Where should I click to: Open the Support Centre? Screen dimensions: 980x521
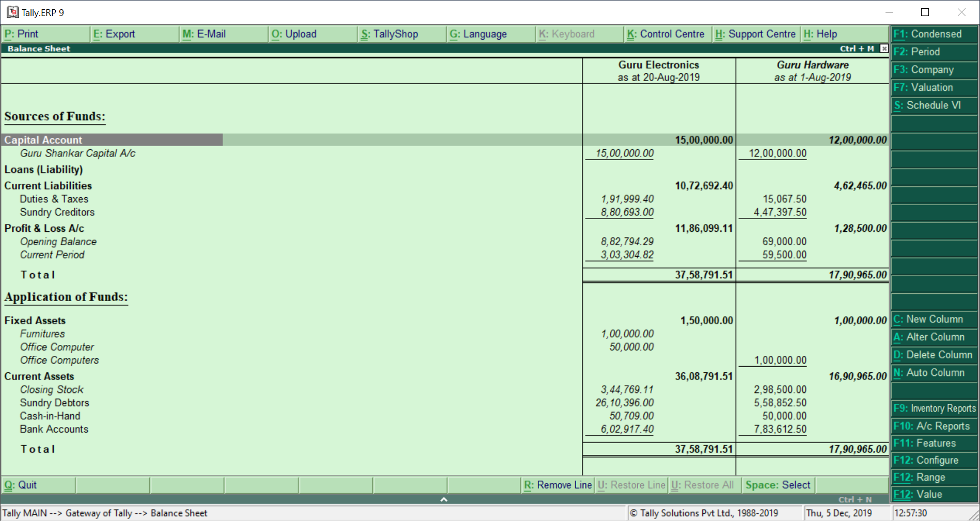[x=756, y=34]
